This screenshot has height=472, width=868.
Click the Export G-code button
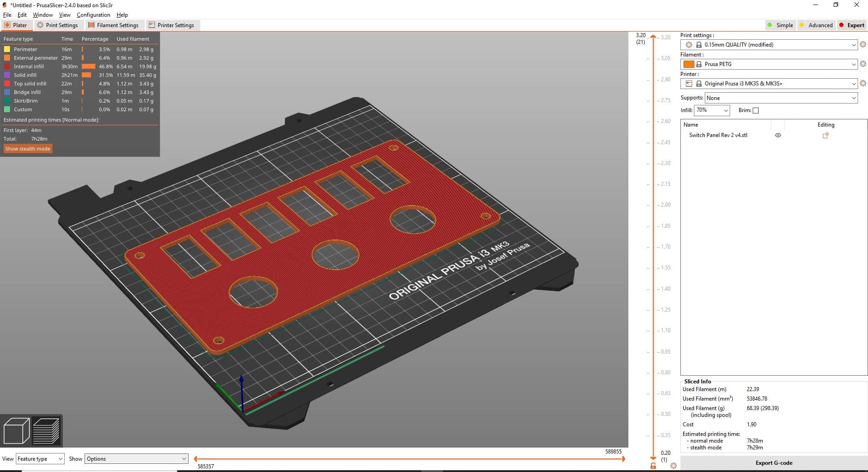coord(774,463)
